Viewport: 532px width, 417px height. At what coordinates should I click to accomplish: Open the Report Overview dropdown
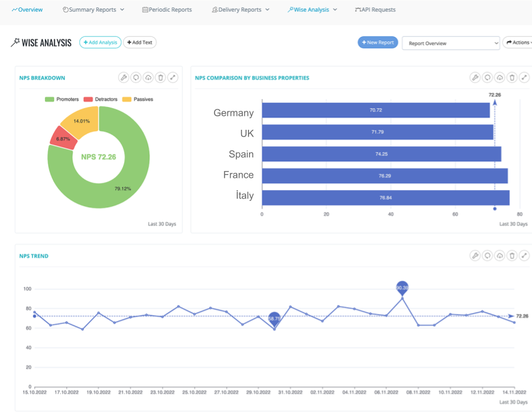451,43
